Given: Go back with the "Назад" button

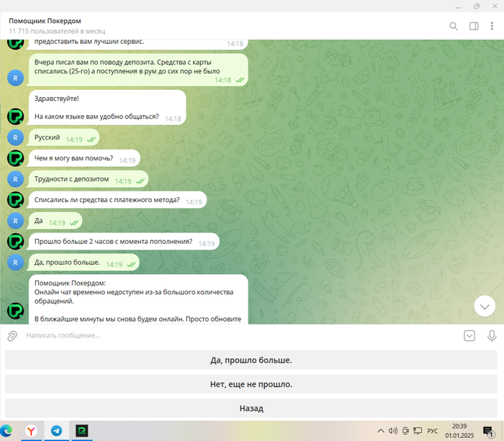Looking at the screenshot, I should (x=251, y=408).
